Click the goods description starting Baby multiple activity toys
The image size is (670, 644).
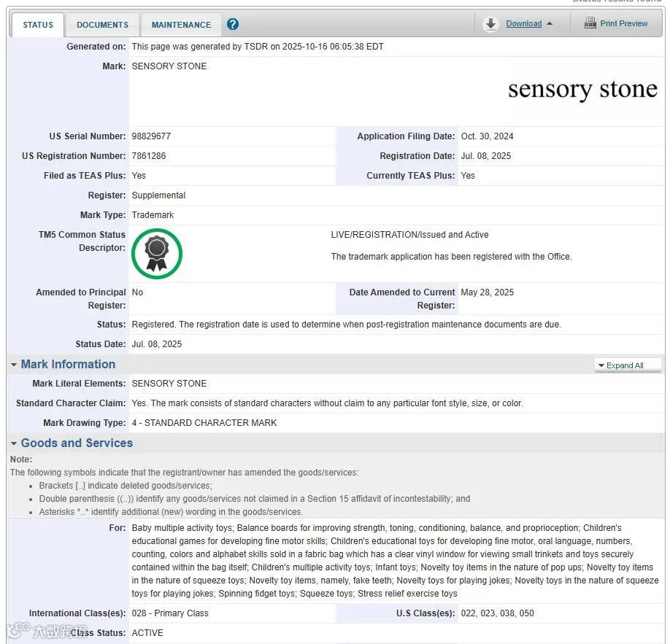pyautogui.click(x=395, y=561)
